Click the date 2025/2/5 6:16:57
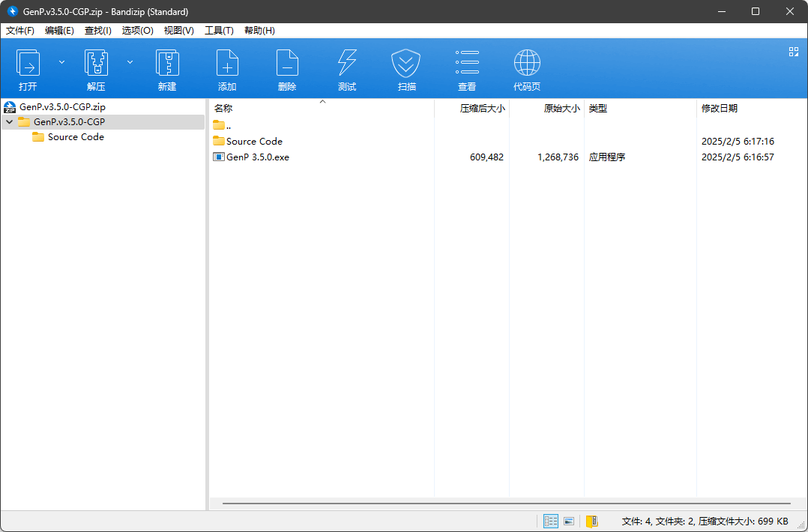This screenshot has width=808, height=532. pos(738,157)
